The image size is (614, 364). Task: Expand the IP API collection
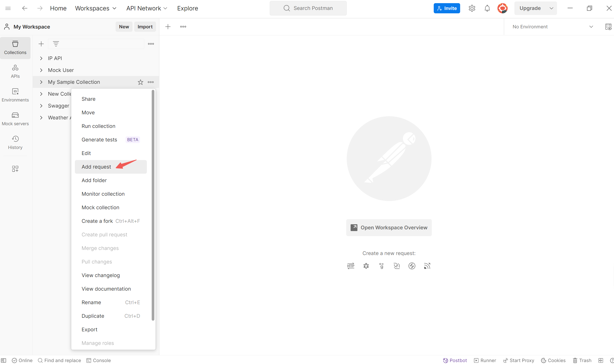41,58
